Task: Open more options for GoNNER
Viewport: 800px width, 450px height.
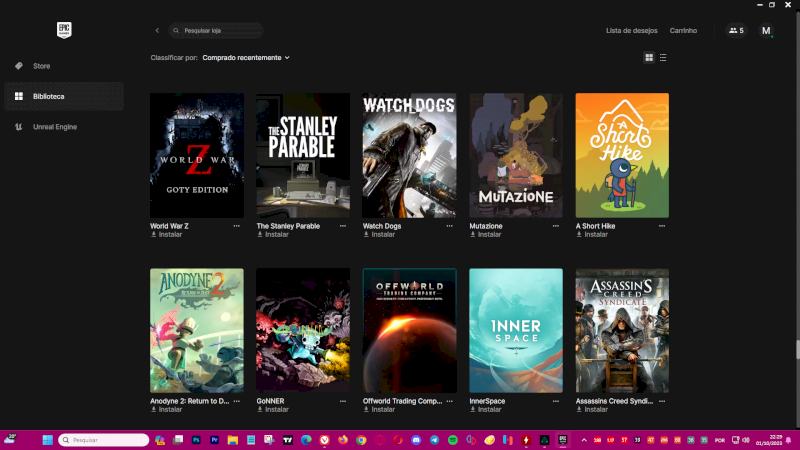Action: pyautogui.click(x=343, y=402)
